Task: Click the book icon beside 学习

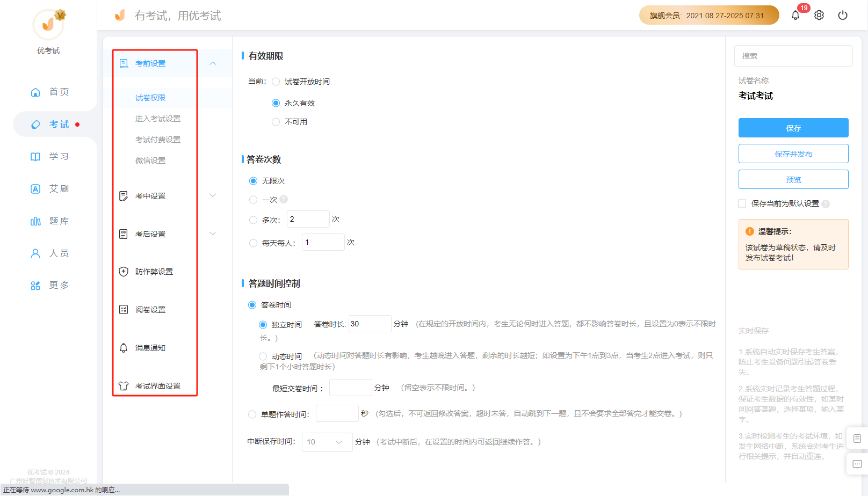Action: (x=35, y=157)
